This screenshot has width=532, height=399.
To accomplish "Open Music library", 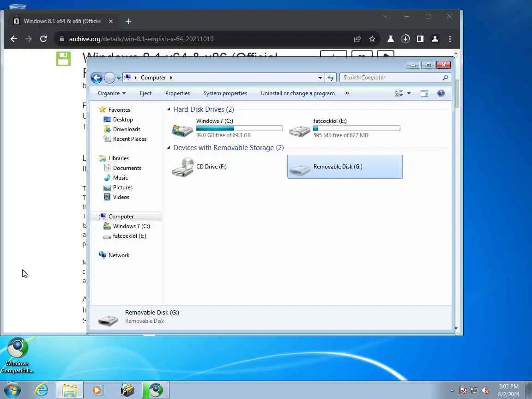I will click(x=120, y=177).
